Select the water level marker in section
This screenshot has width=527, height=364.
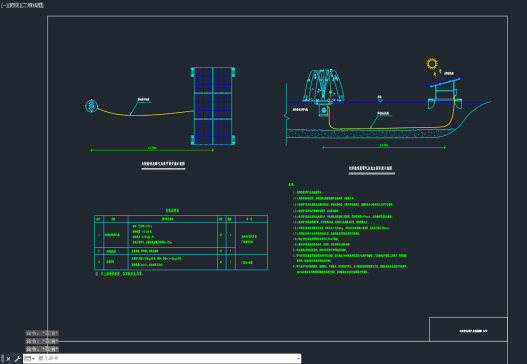click(380, 99)
